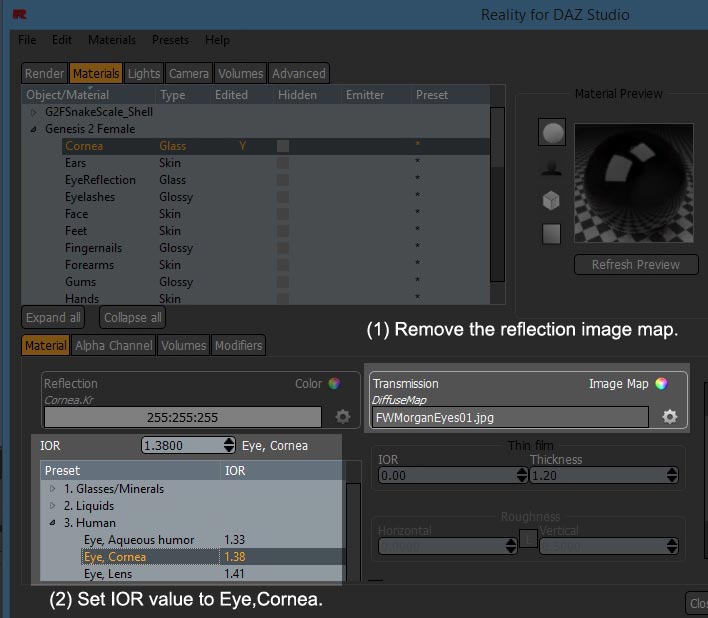This screenshot has width=708, height=618.
Task: Open the Volumes tab beside Alpha Channel
Action: [183, 345]
